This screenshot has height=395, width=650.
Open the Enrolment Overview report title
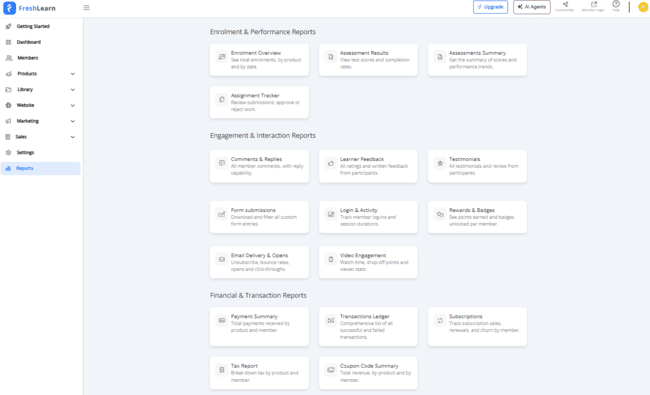pos(256,53)
